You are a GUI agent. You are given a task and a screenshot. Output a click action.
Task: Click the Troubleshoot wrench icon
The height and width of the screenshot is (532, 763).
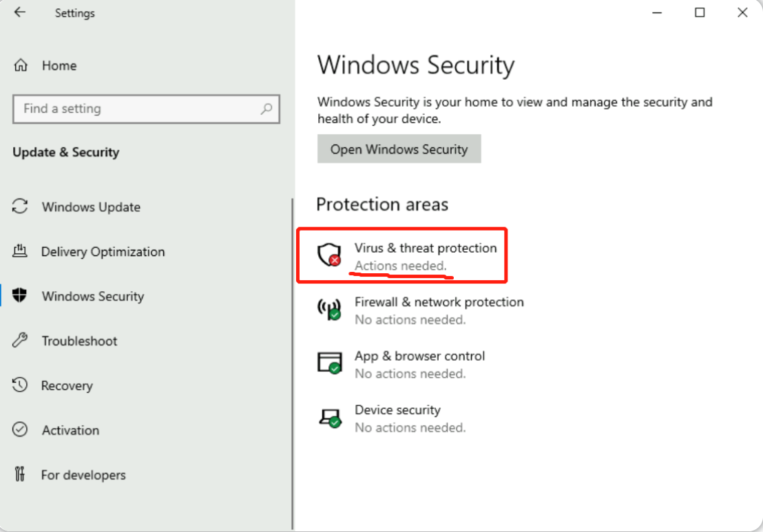pos(20,340)
